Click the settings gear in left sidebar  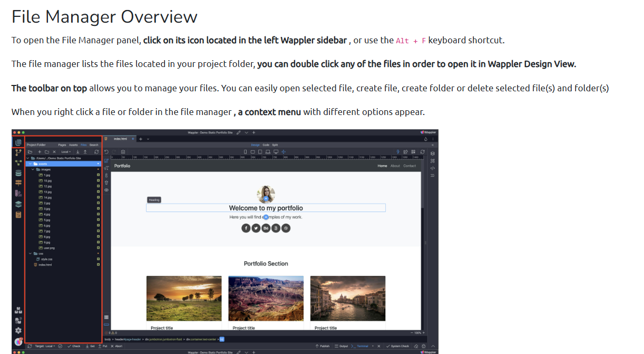18,330
